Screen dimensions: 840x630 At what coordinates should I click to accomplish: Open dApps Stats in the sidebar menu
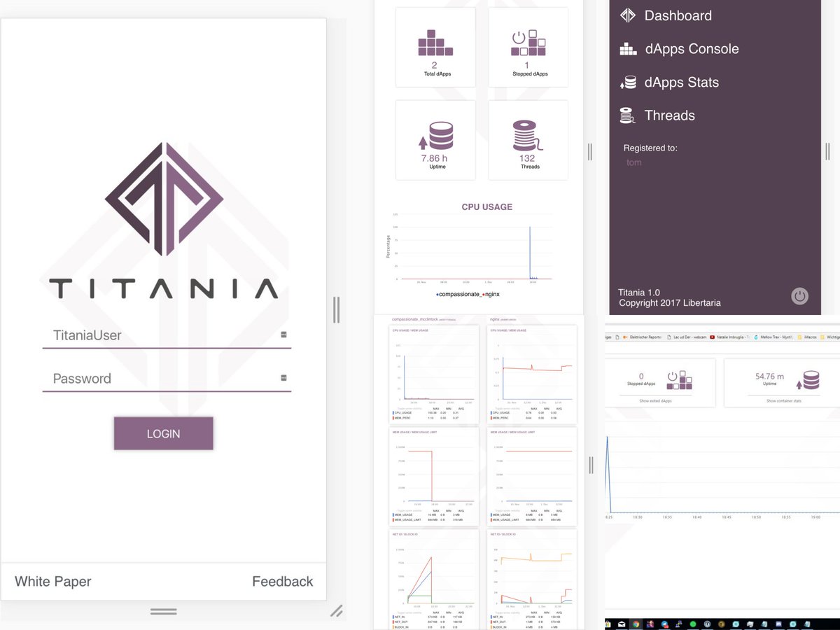click(682, 83)
